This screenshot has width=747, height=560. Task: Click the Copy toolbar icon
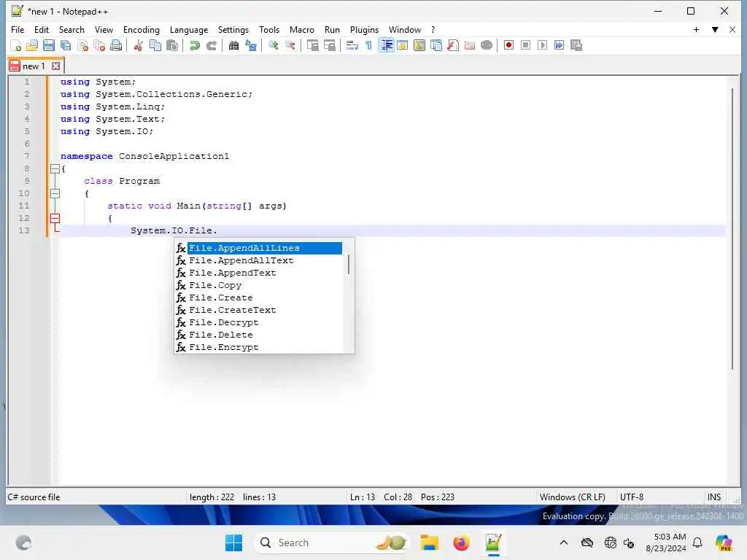(155, 45)
